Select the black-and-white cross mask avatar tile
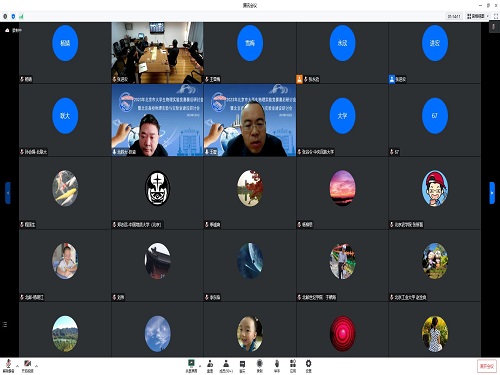Screen dimensions: 500x375 click(x=157, y=193)
